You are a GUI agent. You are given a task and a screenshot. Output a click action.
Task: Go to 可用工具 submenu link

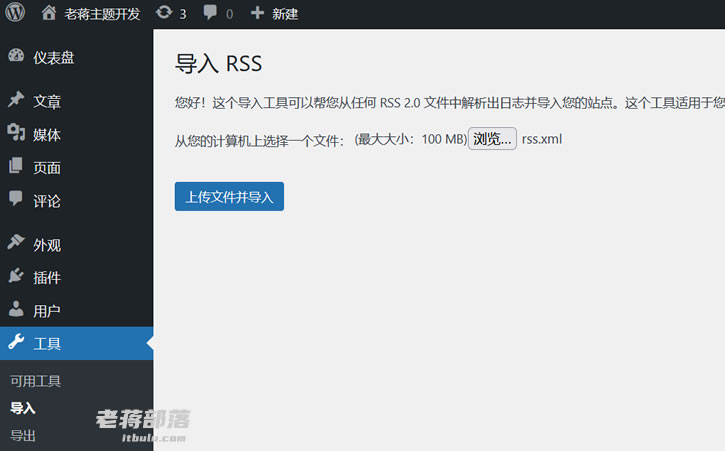click(x=36, y=381)
